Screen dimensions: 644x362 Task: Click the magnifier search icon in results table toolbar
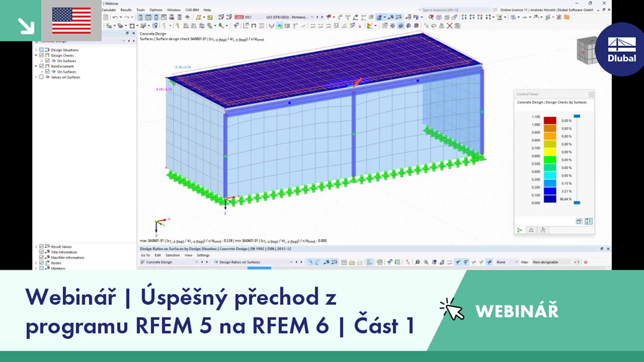tap(418, 262)
